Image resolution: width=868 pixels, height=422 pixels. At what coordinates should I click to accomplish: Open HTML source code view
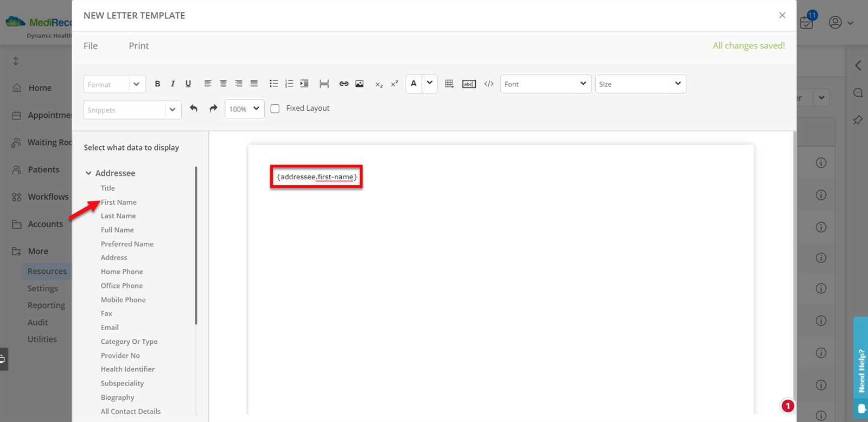pyautogui.click(x=489, y=84)
